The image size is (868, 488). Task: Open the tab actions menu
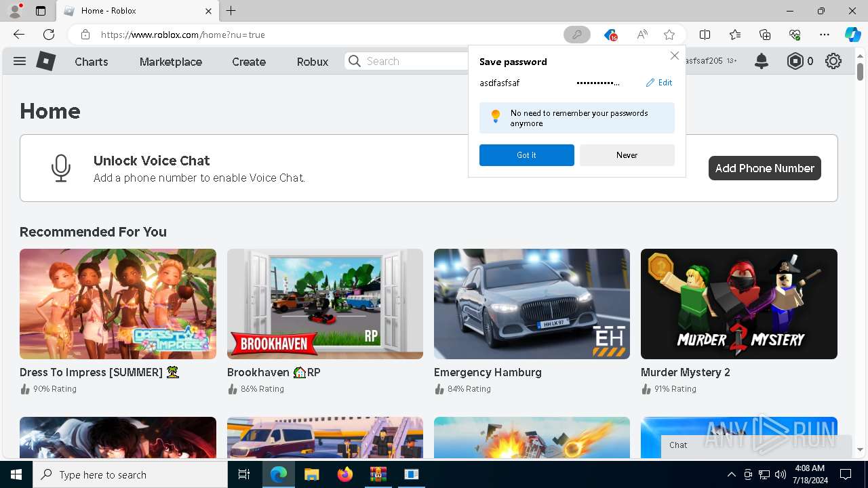(x=41, y=11)
